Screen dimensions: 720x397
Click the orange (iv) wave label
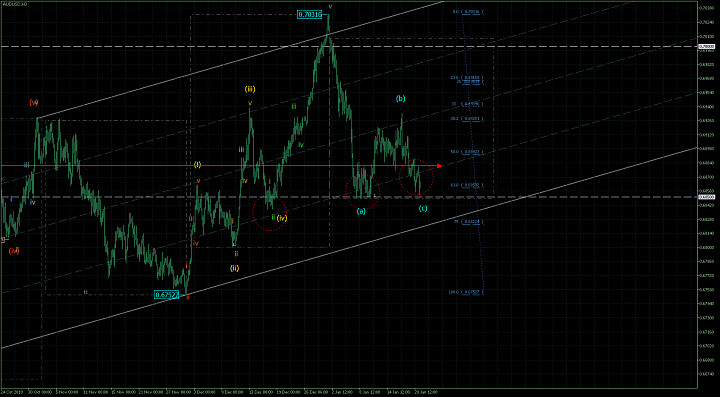[14, 251]
